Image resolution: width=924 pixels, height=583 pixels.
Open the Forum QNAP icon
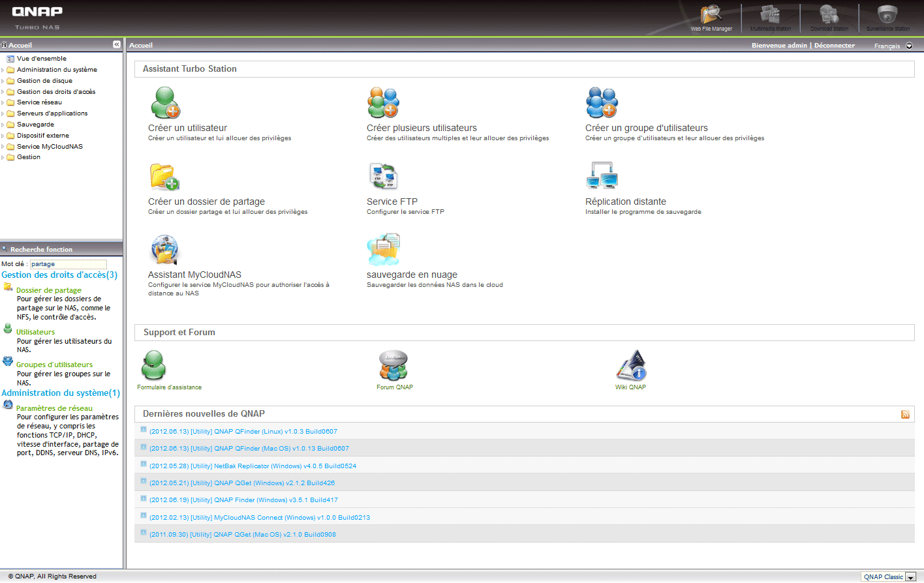pos(393,365)
